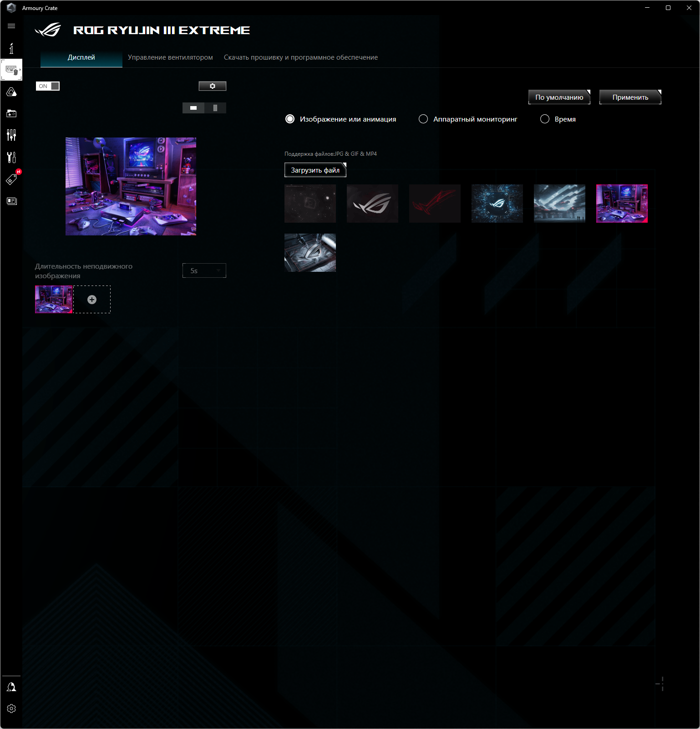Click 'Поддержка файлов:JPG & GIF & MP4' text
The height and width of the screenshot is (729, 700).
tap(331, 154)
